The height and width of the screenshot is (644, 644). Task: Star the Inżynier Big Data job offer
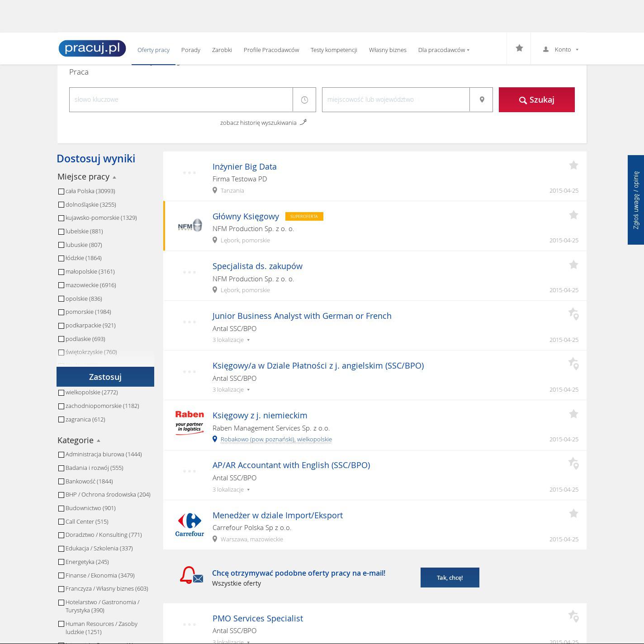tap(573, 166)
